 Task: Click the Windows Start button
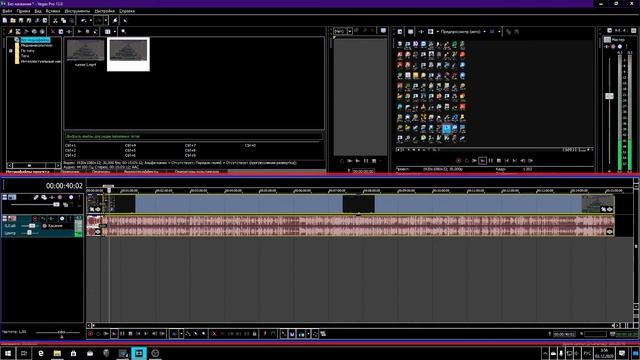(x=7, y=353)
